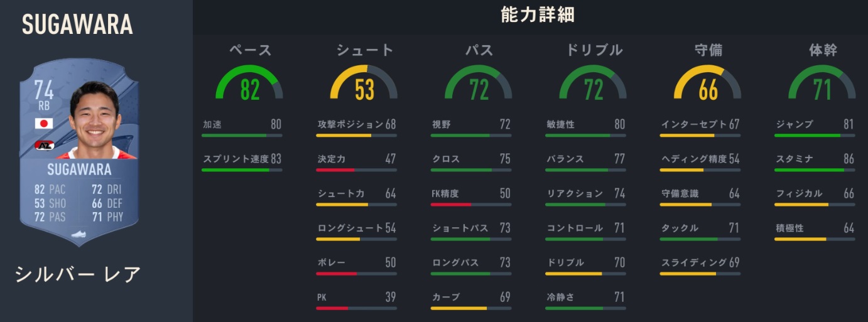
Task: Select the FK精度 stat row
Action: coord(471,193)
